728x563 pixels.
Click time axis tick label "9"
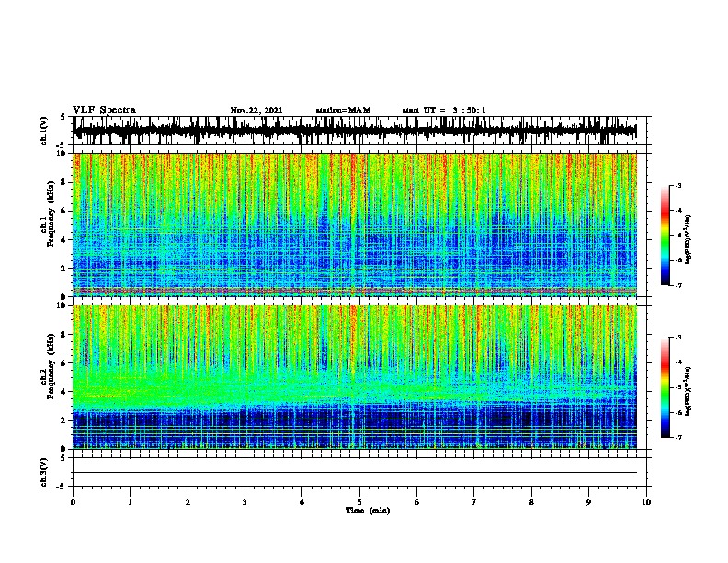point(588,502)
